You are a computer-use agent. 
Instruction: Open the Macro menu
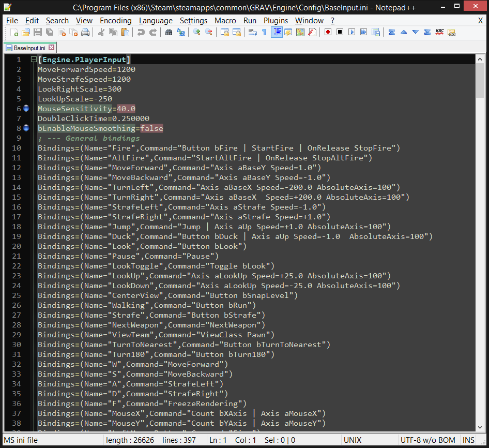tap(225, 21)
